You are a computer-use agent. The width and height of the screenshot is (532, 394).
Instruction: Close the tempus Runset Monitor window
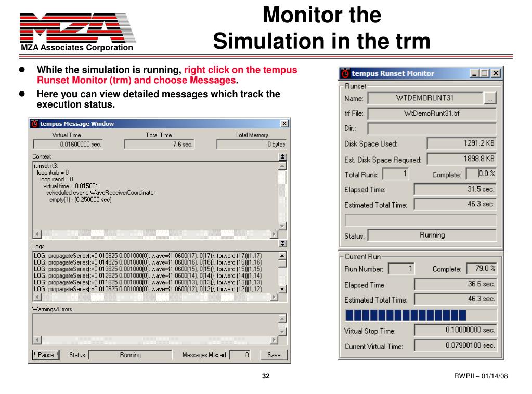tap(496, 73)
